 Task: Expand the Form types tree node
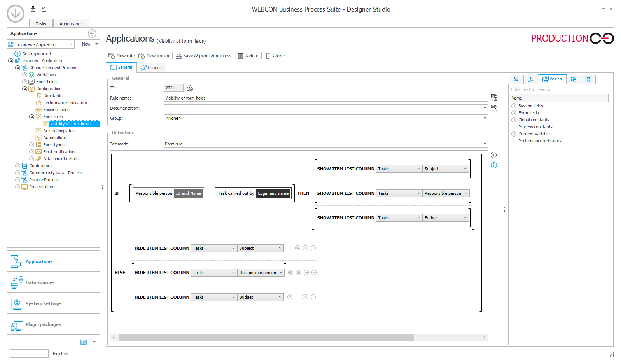31,145
